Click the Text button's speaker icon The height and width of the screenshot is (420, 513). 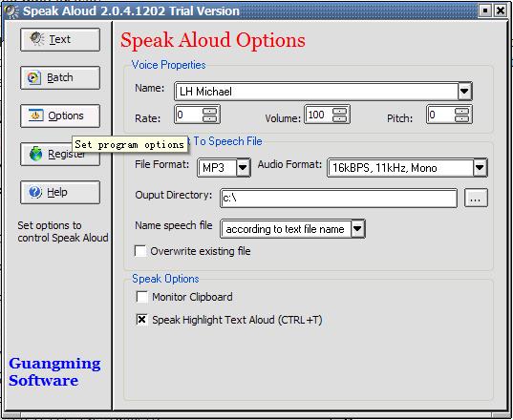(x=37, y=39)
